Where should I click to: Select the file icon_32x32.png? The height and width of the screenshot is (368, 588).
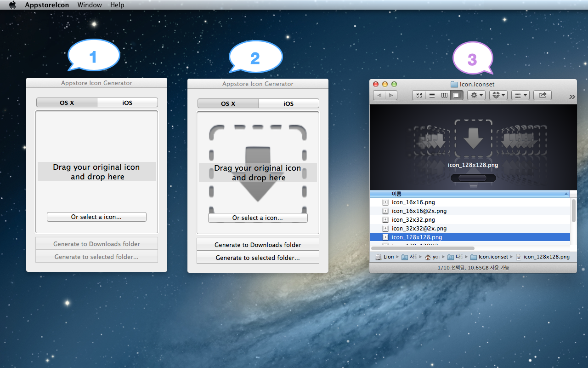(469, 220)
